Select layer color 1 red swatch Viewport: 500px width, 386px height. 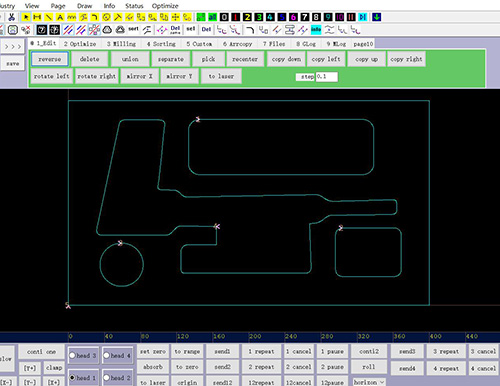236,17
